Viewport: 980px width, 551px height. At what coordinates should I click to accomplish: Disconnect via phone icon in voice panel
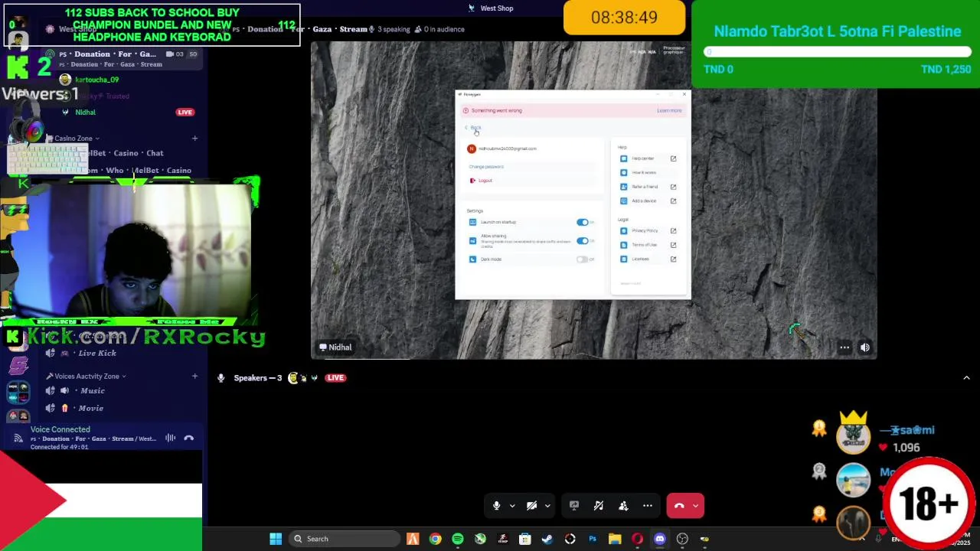[189, 438]
